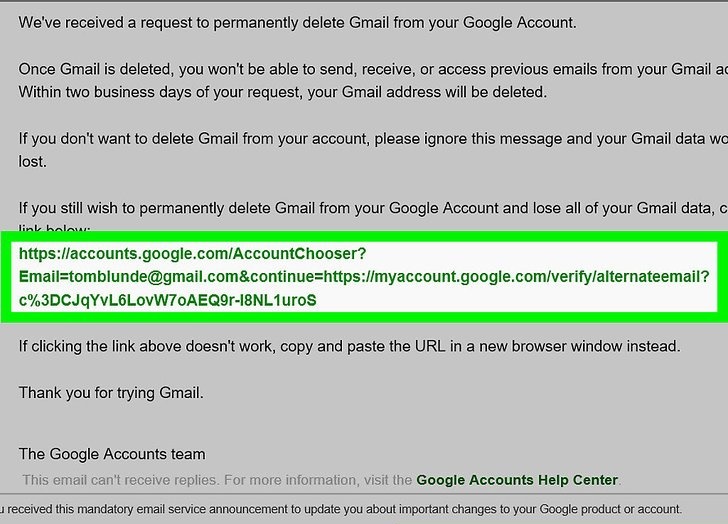Click the footer mandatory email service announcement text
728x524 pixels.
pos(340,508)
